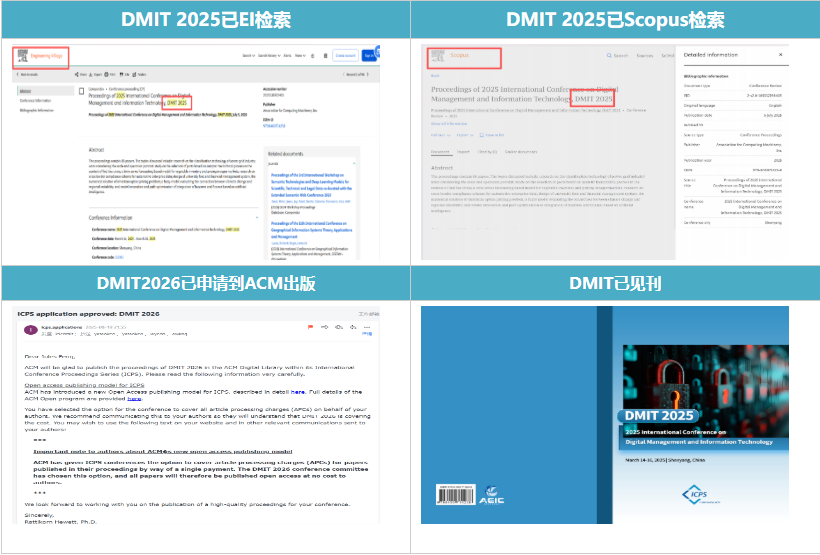Tick the checkbox beside the proceedings title
Image resolution: width=820 pixels, height=555 pixels.
tap(81, 91)
